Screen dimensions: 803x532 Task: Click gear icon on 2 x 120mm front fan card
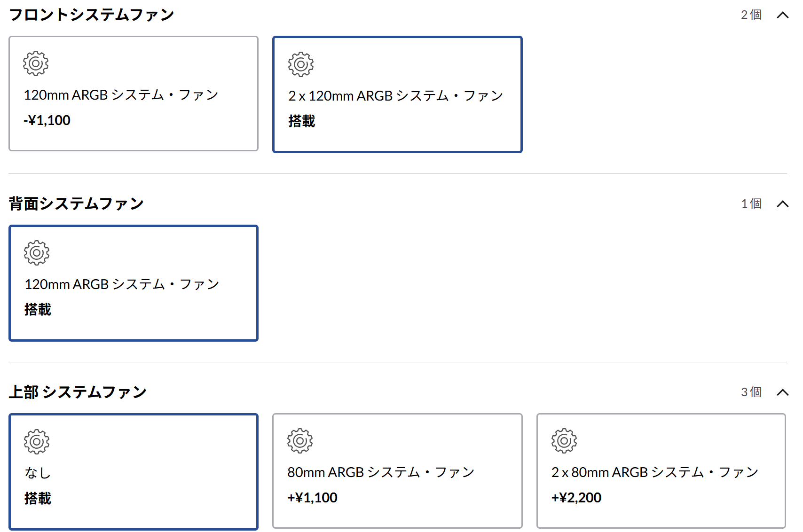[301, 64]
